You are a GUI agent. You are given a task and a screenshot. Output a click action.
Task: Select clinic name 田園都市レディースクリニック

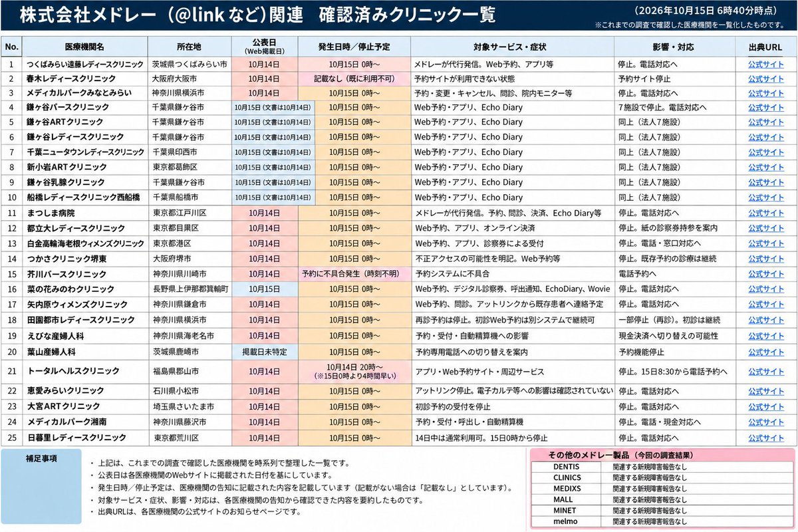pyautogui.click(x=81, y=320)
